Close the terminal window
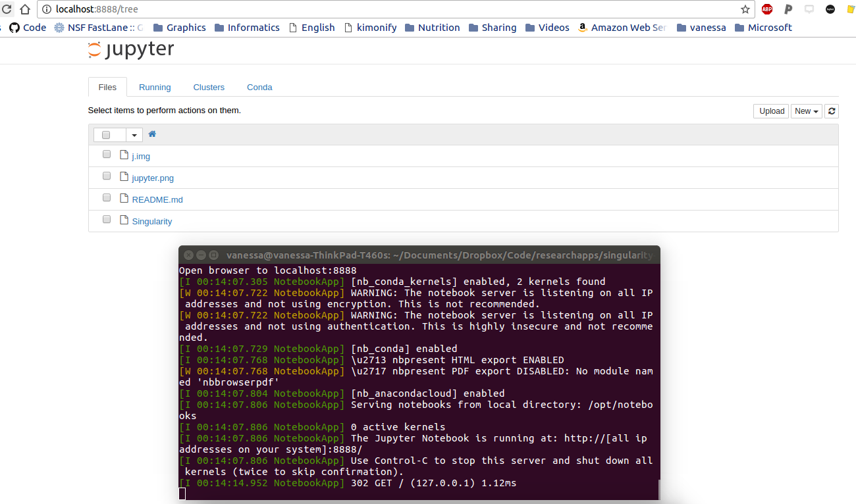Image resolution: width=856 pixels, height=504 pixels. (x=188, y=255)
